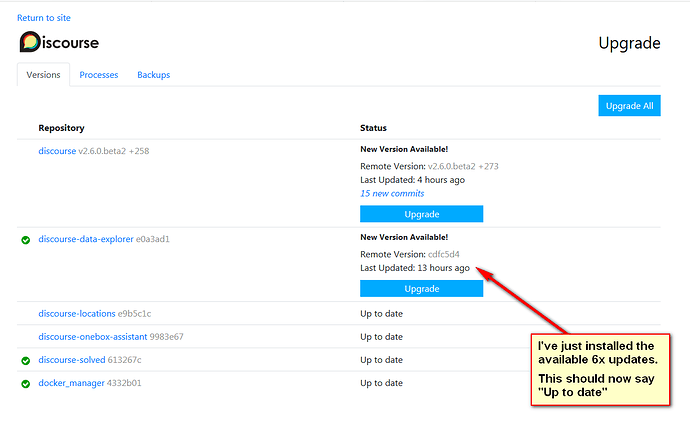Upgrade the discourse-data-explorer plugin

click(x=422, y=289)
